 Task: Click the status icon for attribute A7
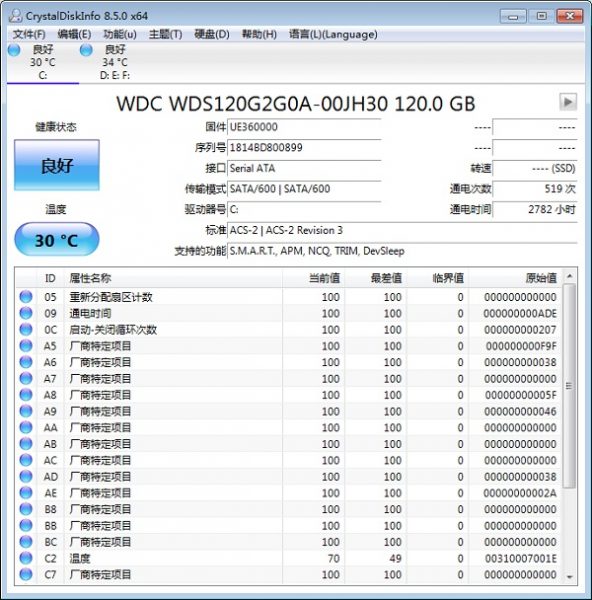26,378
